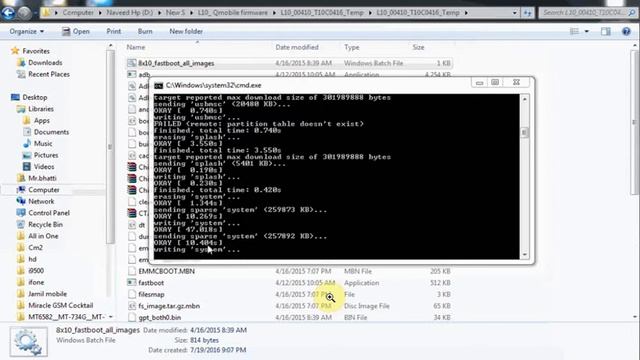
Task: Open the Cm2 folder in sidebar
Action: (x=36, y=248)
